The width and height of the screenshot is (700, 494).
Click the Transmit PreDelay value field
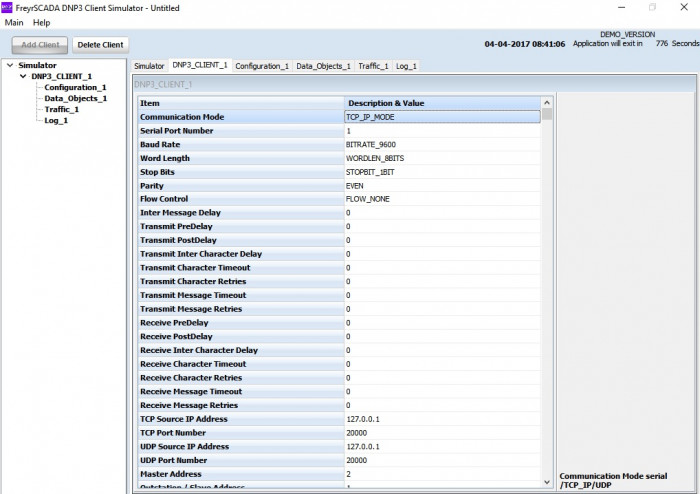point(442,227)
